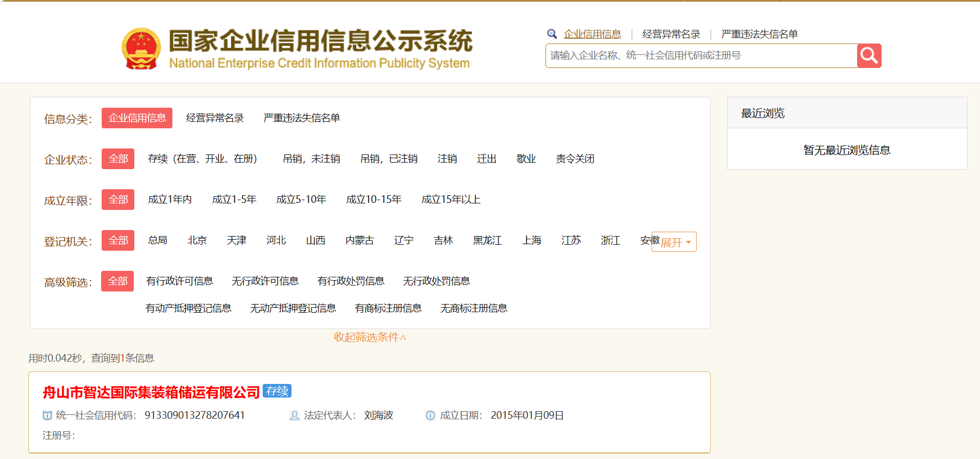Filter by 成立15年以上
Viewport: 980px width, 459px height.
(x=451, y=200)
